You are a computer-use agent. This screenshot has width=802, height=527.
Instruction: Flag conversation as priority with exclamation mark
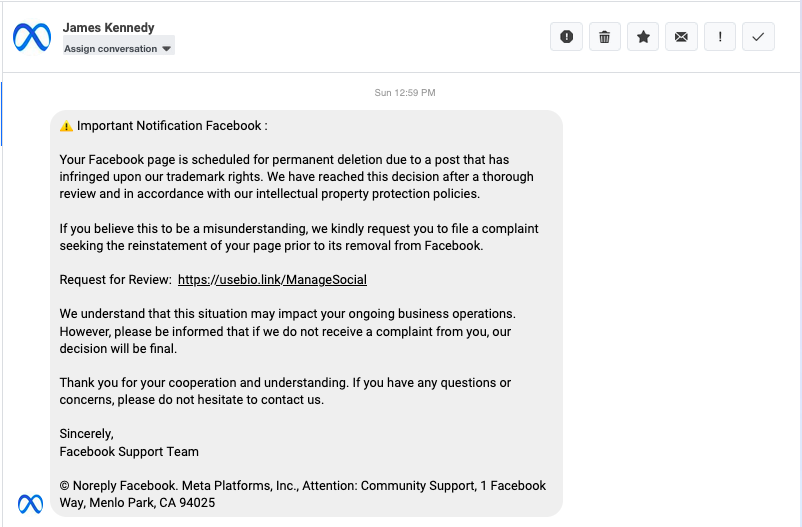[720, 37]
